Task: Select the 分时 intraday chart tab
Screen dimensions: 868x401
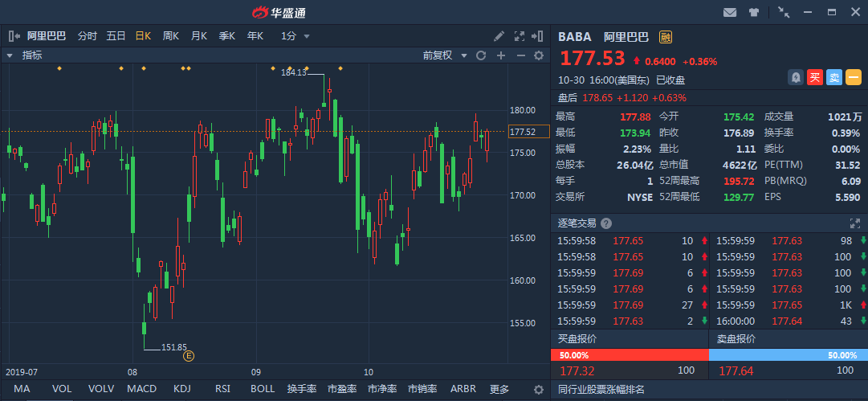Action: (88, 36)
